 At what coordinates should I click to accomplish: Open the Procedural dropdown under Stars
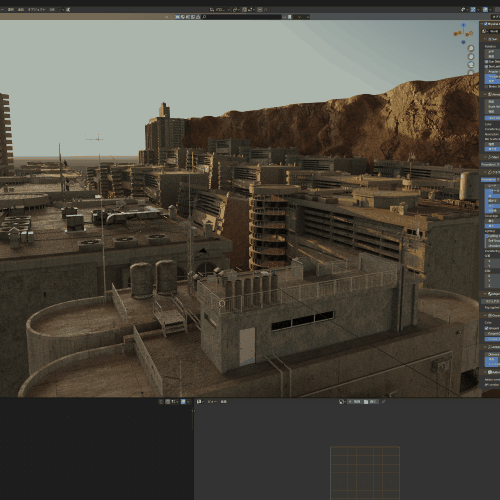pos(490,164)
